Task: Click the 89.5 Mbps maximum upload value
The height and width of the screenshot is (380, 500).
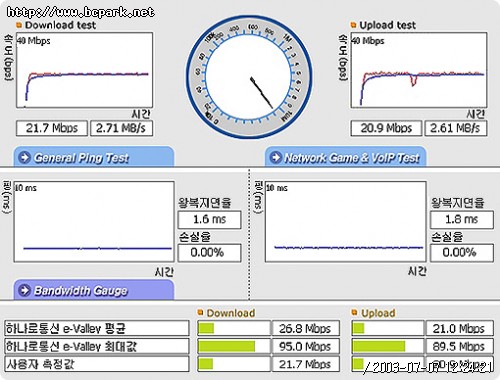Action: tap(460, 346)
